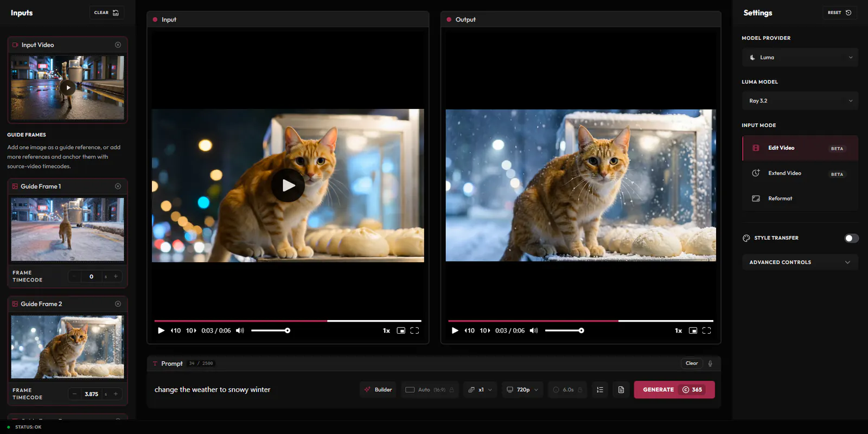Screen dimensions: 868x434
Task: Remove Guide Frame 2
Action: point(118,304)
